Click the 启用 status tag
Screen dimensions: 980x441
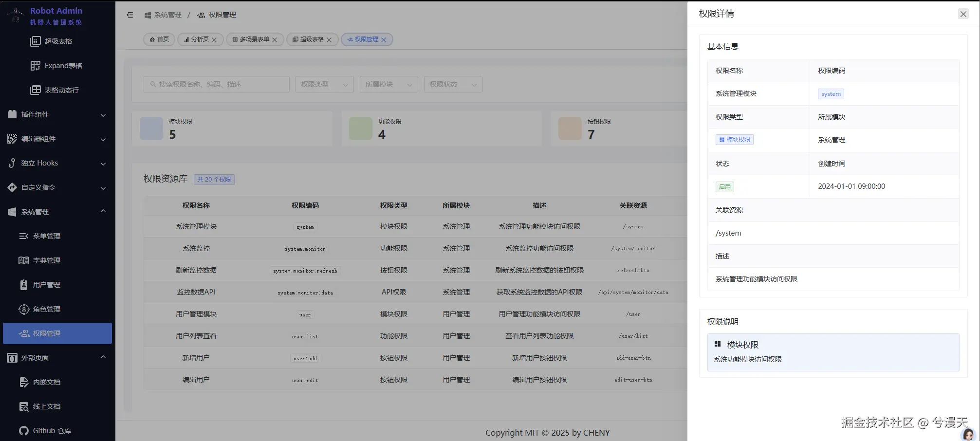725,186
